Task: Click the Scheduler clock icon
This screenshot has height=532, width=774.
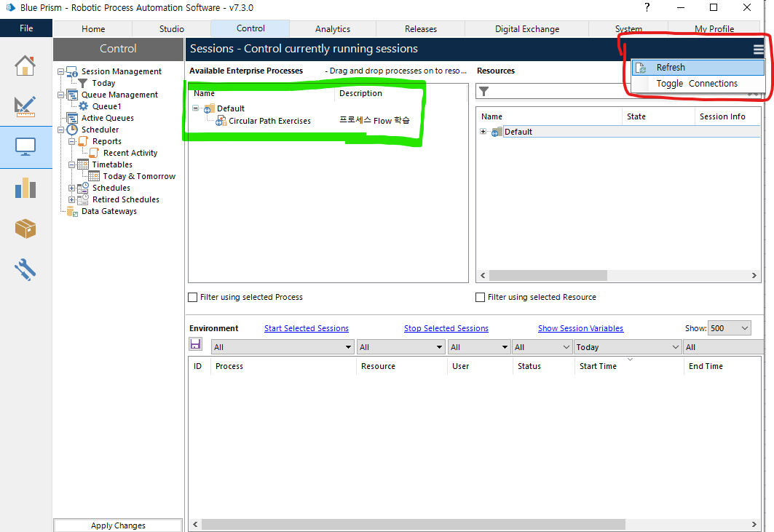Action: pos(72,130)
